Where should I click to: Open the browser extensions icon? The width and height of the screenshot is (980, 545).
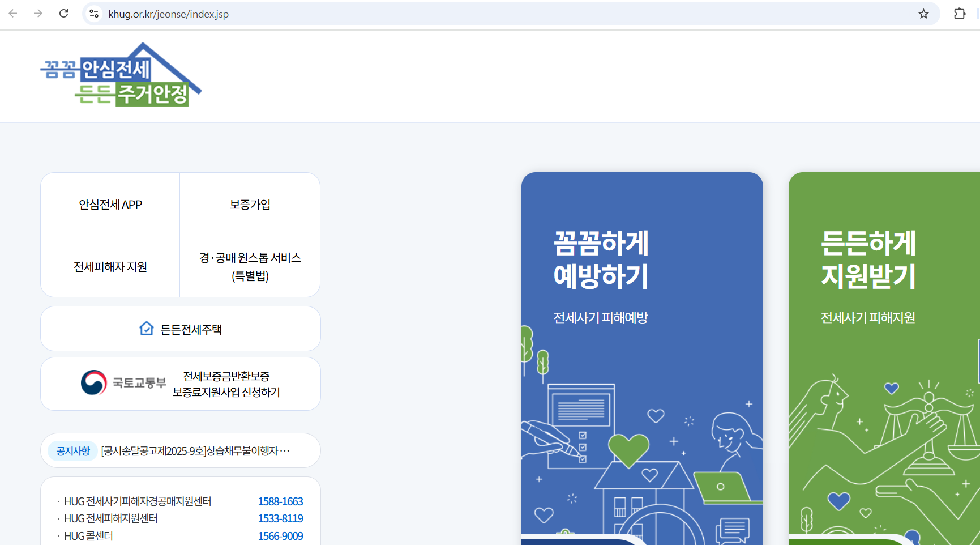pyautogui.click(x=960, y=14)
